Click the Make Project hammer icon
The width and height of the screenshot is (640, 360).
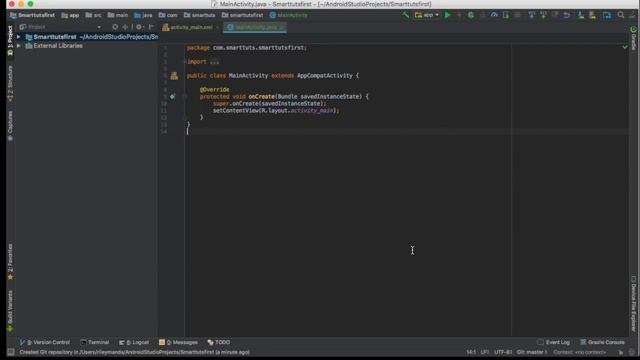click(405, 15)
